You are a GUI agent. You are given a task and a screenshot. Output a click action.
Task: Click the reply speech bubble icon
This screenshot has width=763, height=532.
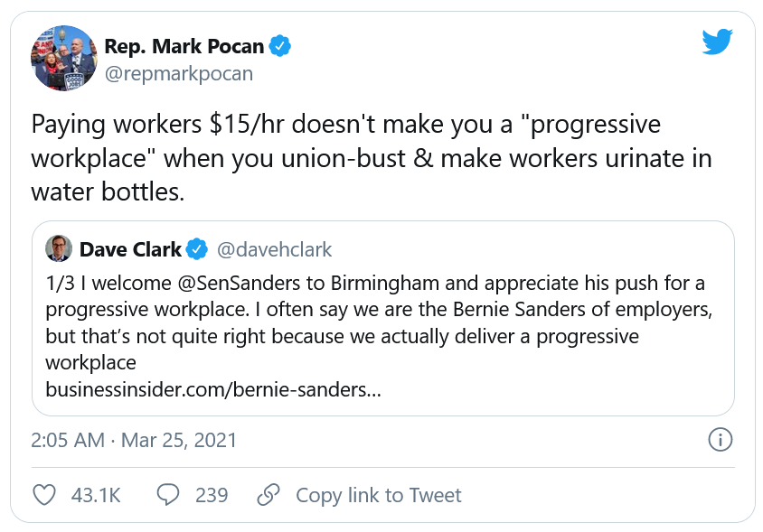[x=167, y=495]
